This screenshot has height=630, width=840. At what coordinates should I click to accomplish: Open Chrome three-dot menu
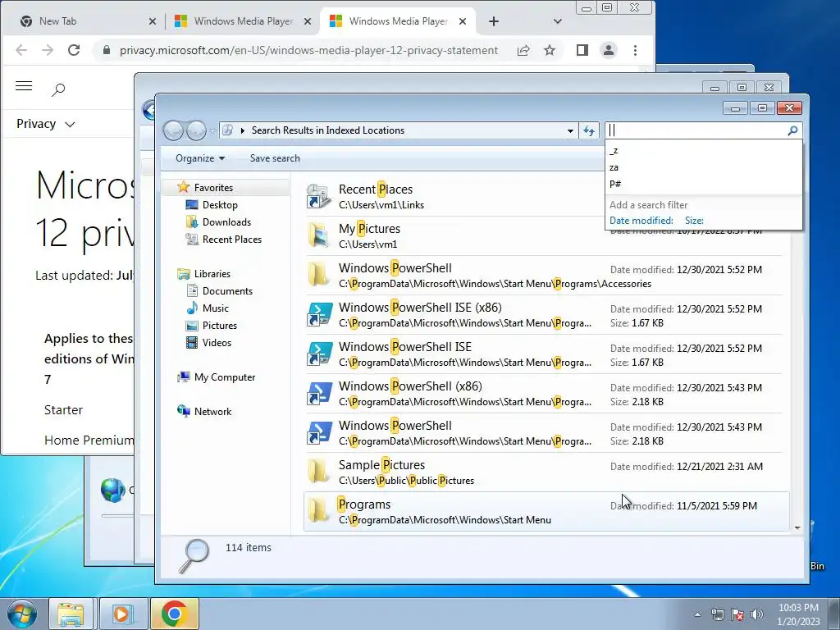point(636,50)
